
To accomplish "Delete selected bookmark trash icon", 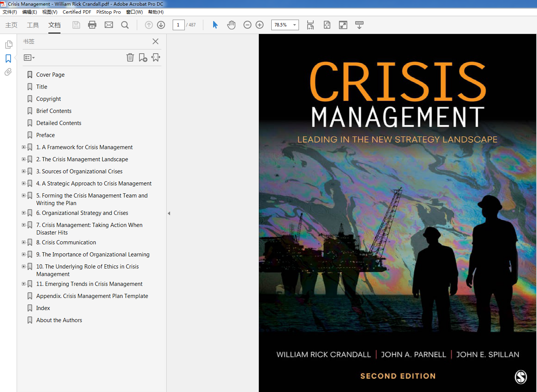I will coord(130,57).
